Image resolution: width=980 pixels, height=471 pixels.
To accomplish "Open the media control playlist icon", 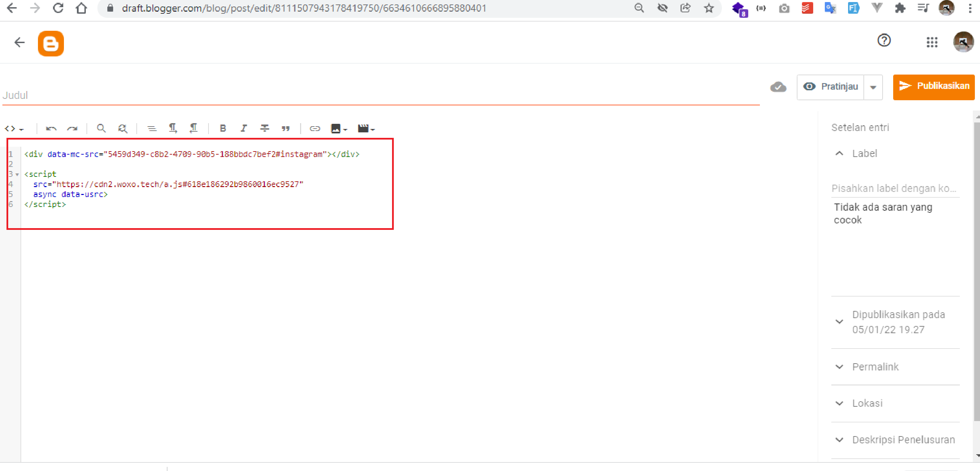I will (923, 8).
